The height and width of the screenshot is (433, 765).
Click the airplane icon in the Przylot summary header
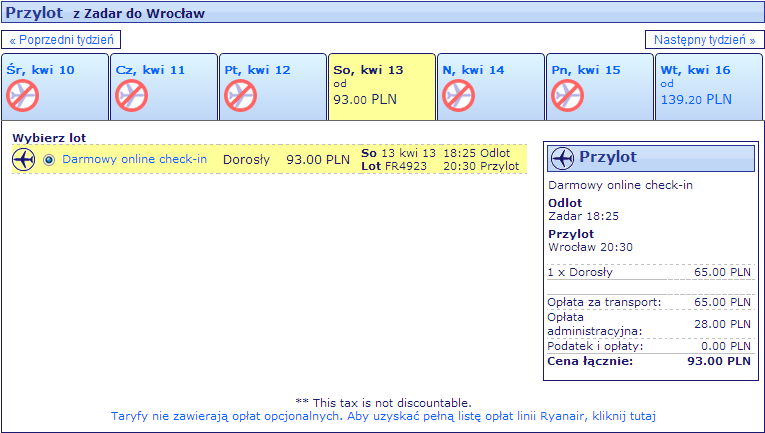point(563,158)
